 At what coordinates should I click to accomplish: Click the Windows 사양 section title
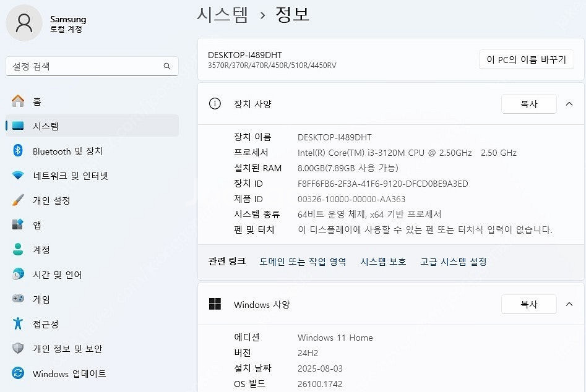(x=262, y=305)
